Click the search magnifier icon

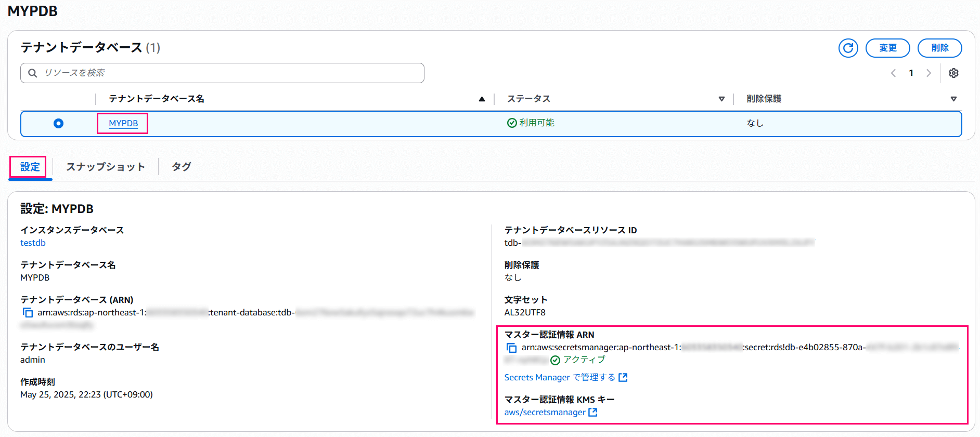click(33, 73)
